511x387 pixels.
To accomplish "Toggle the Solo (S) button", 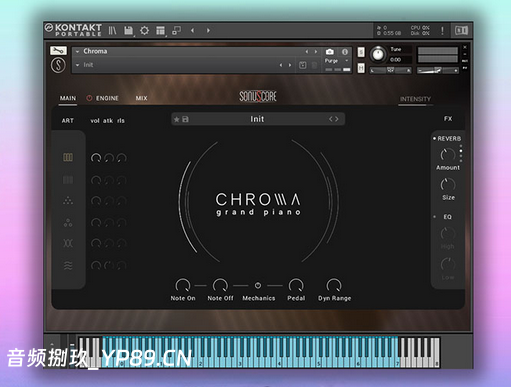I will coord(361,52).
